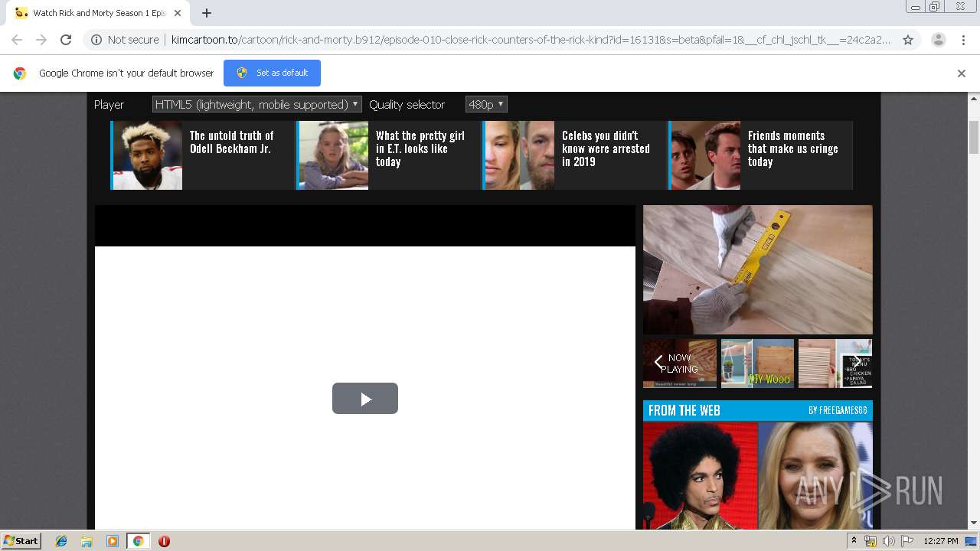Click the woodworking video ad player
Viewport: 980px width, 551px height.
click(x=758, y=269)
